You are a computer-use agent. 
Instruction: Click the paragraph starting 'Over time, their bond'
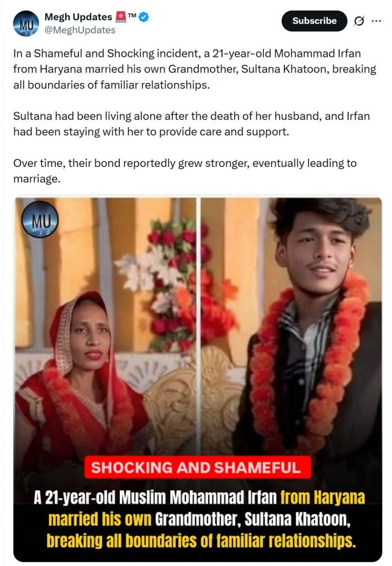[185, 171]
